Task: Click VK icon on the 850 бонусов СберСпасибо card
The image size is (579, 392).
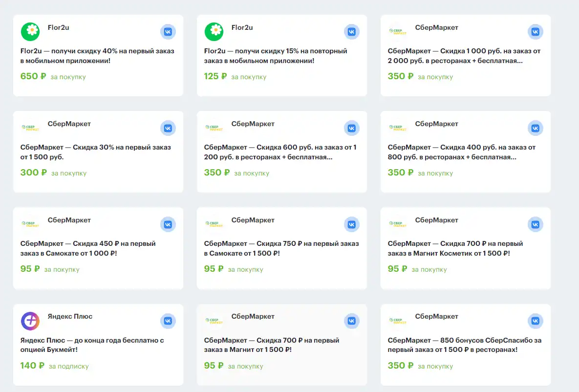Action: tap(536, 321)
